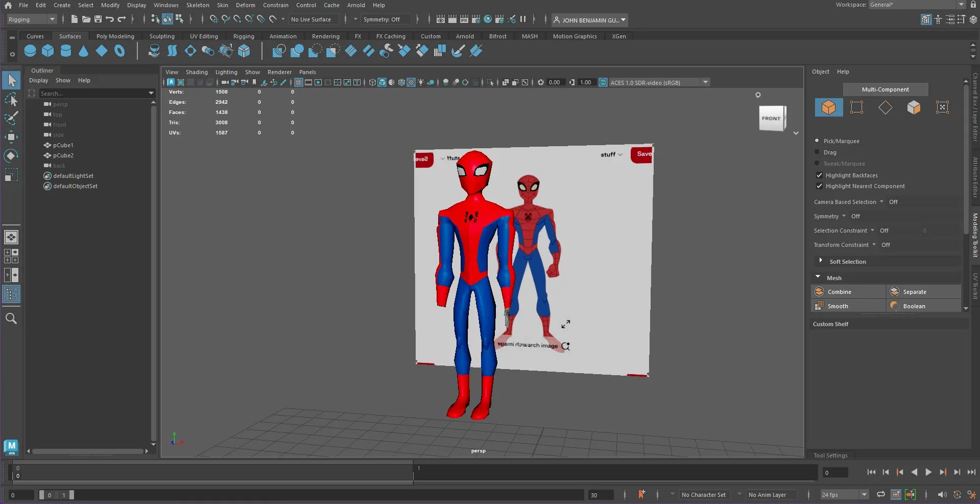Switch to the Sculpting shelf tab
The width and height of the screenshot is (980, 504).
point(162,36)
